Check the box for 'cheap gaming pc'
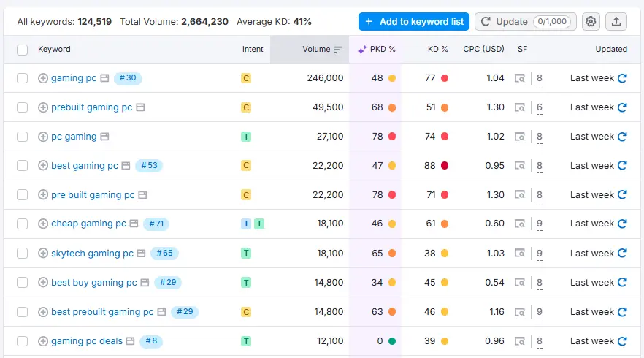The image size is (644, 358). tap(22, 224)
